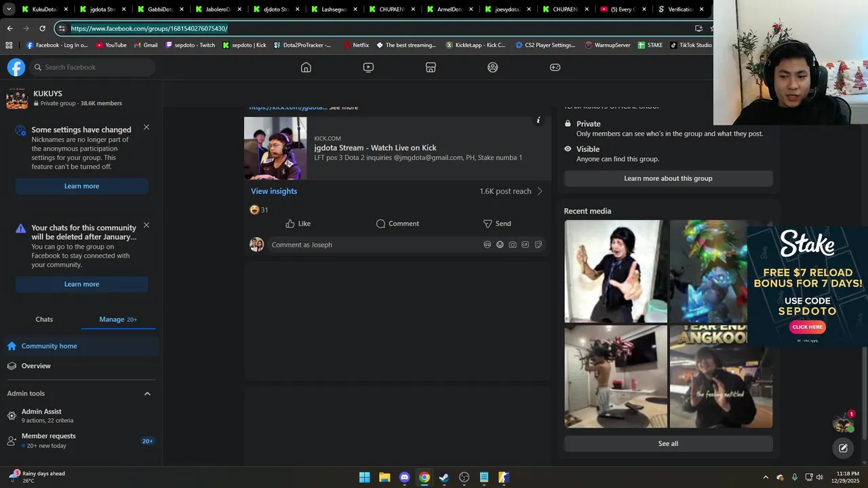This screenshot has height=488, width=868.
Task: Open Facebook Video tab icon
Action: tap(368, 67)
